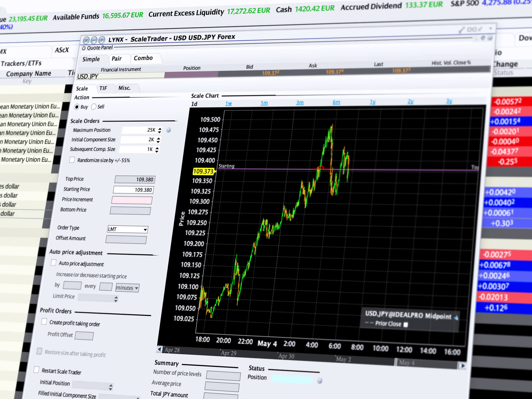Click the chart legend pin icon

pyautogui.click(x=456, y=317)
